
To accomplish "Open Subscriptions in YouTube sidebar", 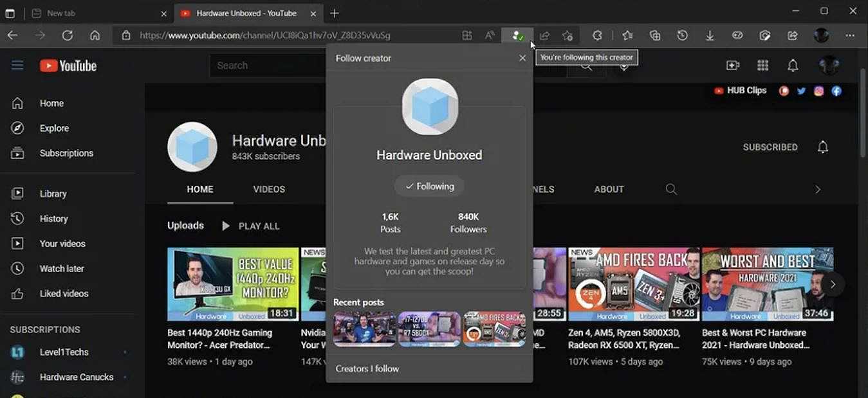I will click(x=68, y=153).
